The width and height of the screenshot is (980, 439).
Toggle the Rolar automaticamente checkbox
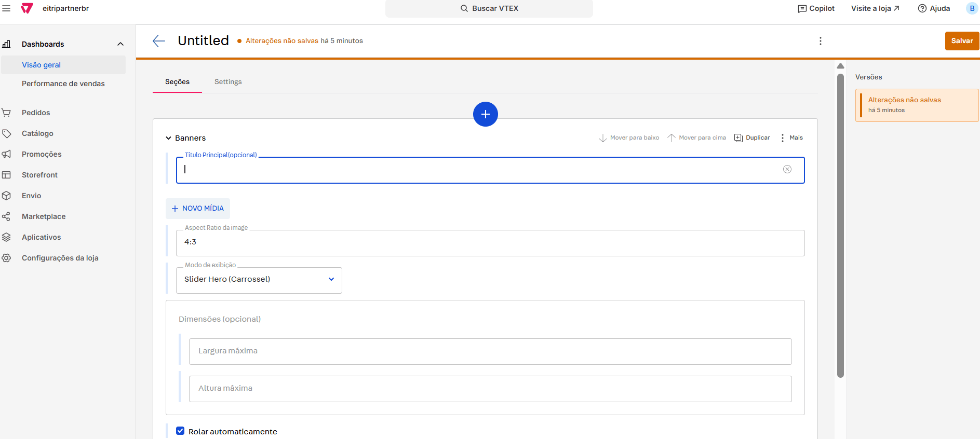pos(180,431)
